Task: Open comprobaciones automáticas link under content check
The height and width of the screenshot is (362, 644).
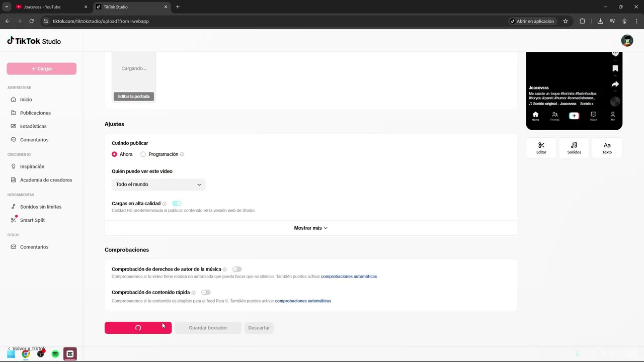Action: point(303,301)
